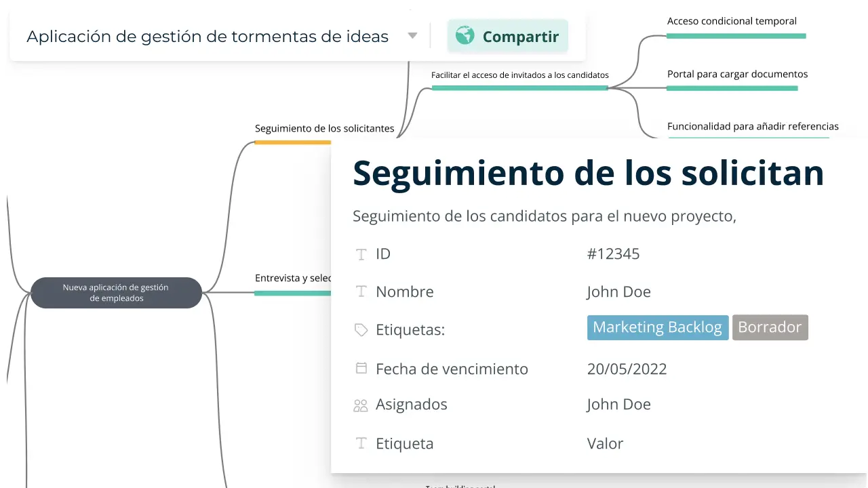Click the 'ID' field label
Viewport: 868px width, 488px height.
point(383,254)
